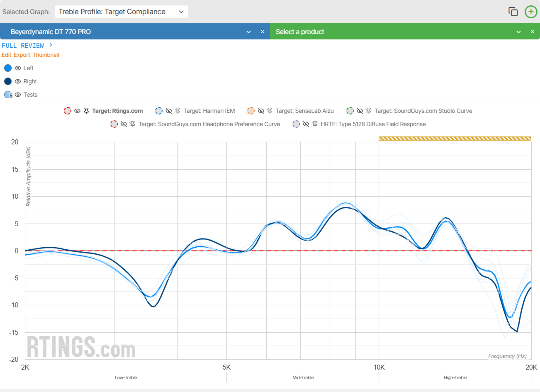Pin the SoundGuys.com Headphone Preference Curve

tap(133, 124)
